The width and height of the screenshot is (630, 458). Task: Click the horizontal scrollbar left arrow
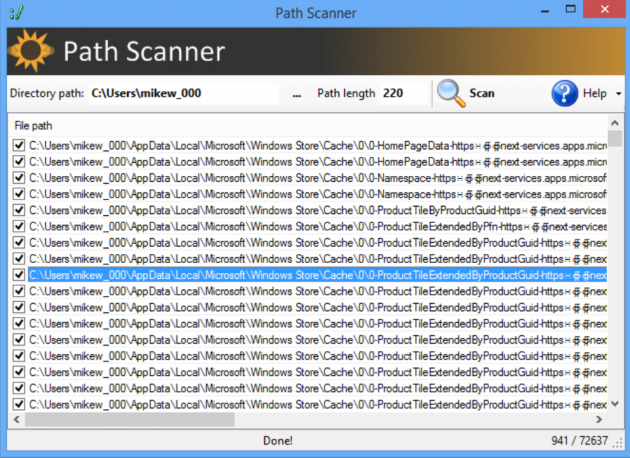(16, 420)
